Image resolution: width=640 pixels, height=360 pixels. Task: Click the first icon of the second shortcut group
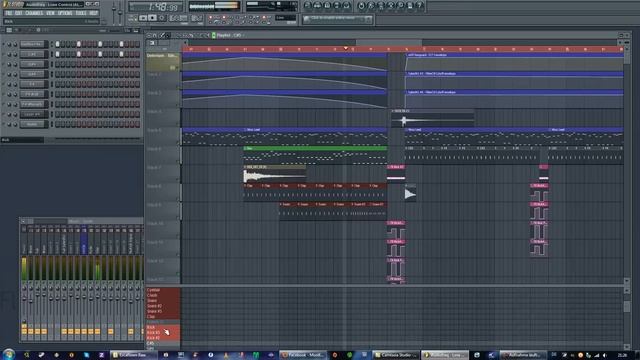point(361,5)
